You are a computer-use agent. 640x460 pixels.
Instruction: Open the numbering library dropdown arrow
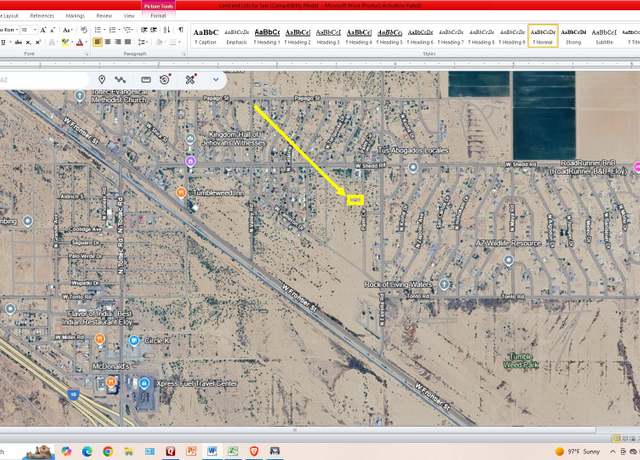(118, 30)
